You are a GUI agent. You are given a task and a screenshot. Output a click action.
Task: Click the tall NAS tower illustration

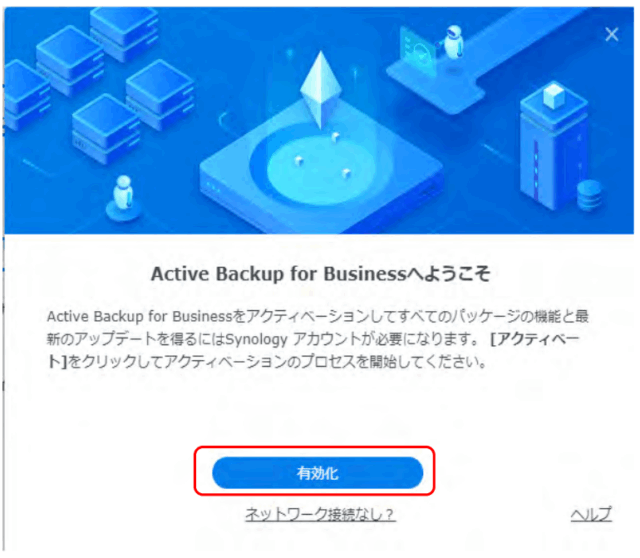point(554,147)
